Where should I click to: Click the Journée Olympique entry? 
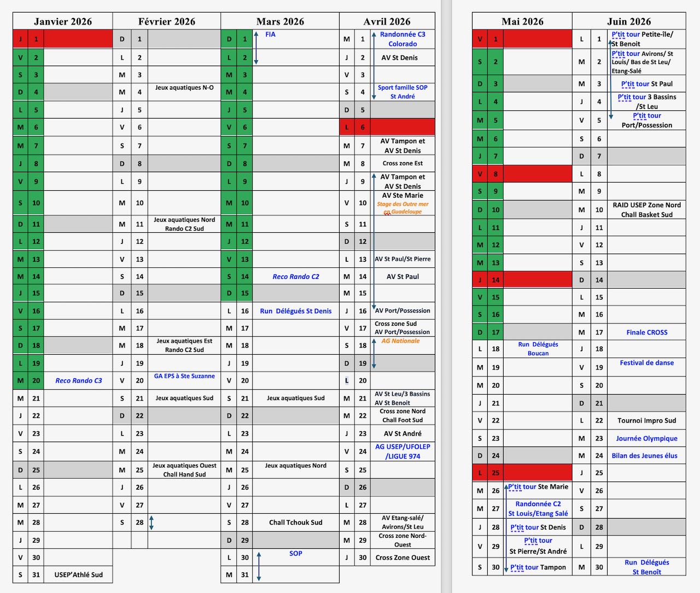pos(646,438)
